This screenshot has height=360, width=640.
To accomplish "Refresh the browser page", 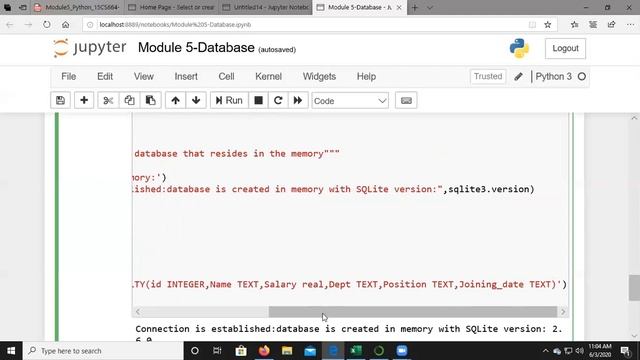I will click(x=47, y=24).
